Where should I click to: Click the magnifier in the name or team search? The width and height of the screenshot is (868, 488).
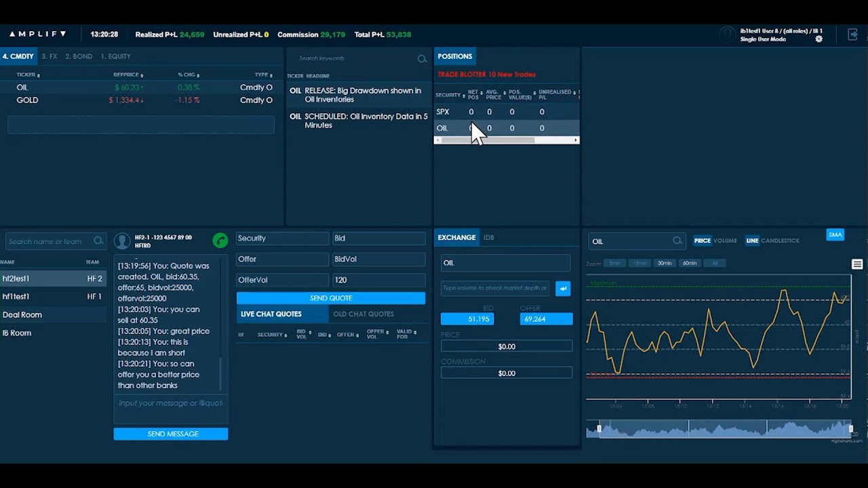pos(98,241)
